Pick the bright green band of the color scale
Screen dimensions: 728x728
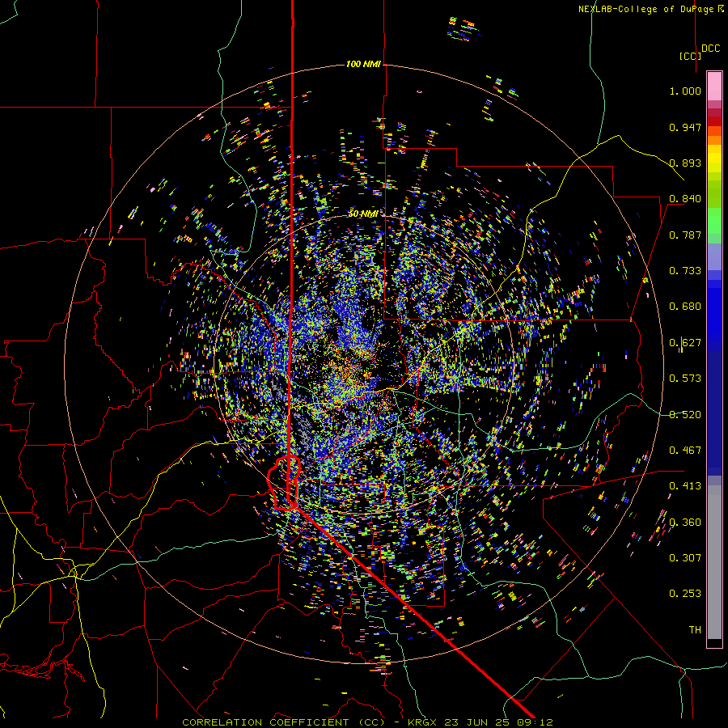click(714, 221)
